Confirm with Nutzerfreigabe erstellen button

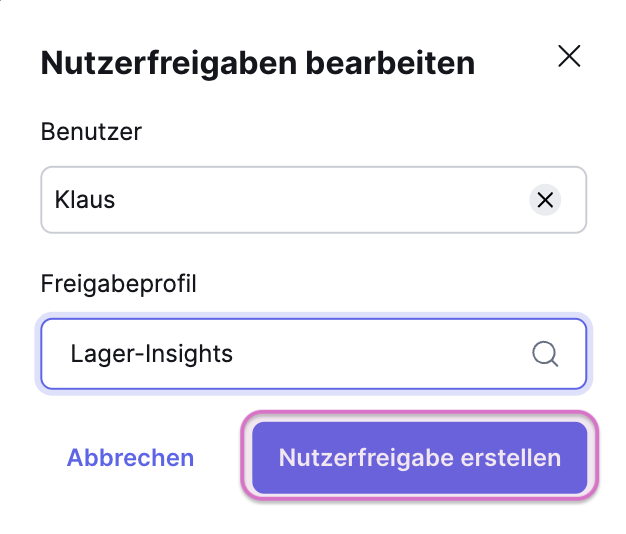click(419, 458)
